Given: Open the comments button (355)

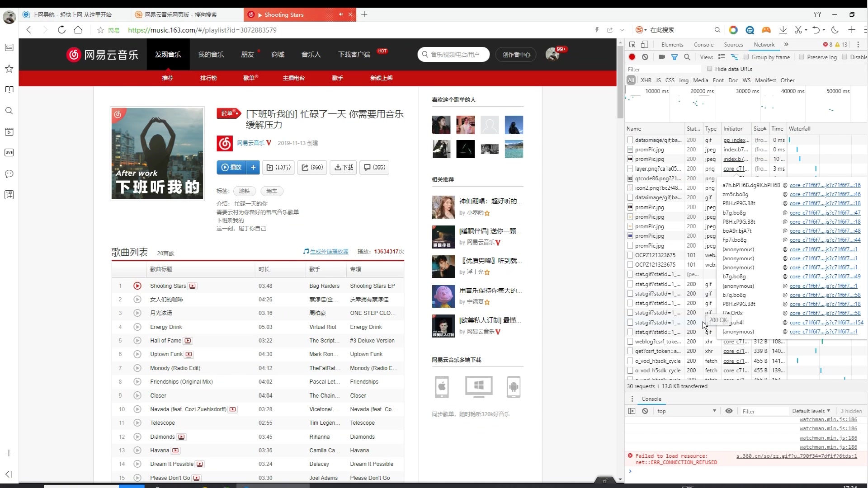Looking at the screenshot, I should pyautogui.click(x=374, y=167).
